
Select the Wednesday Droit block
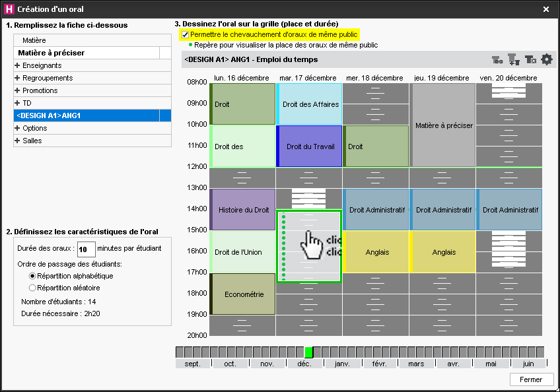(x=376, y=146)
